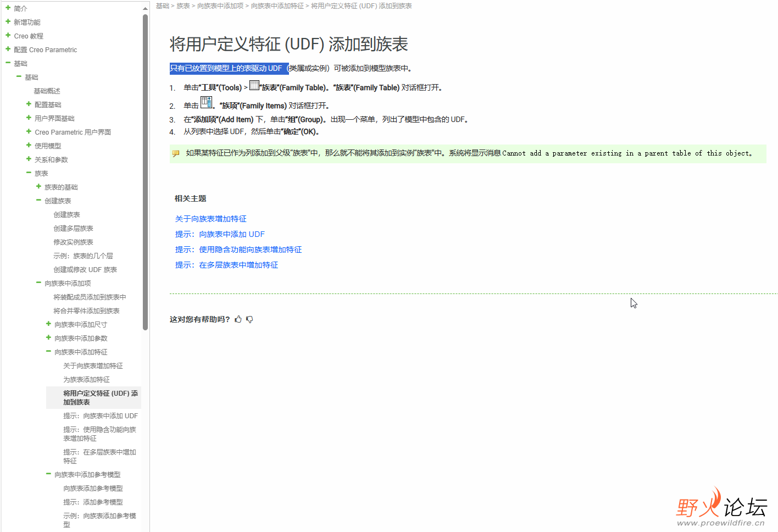The height and width of the screenshot is (532, 778).
Task: Select tree item 提示：添加参考模型
Action: click(x=93, y=502)
